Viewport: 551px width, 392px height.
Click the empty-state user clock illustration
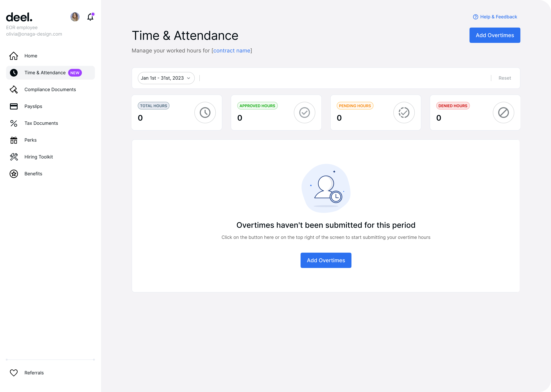coord(326,188)
